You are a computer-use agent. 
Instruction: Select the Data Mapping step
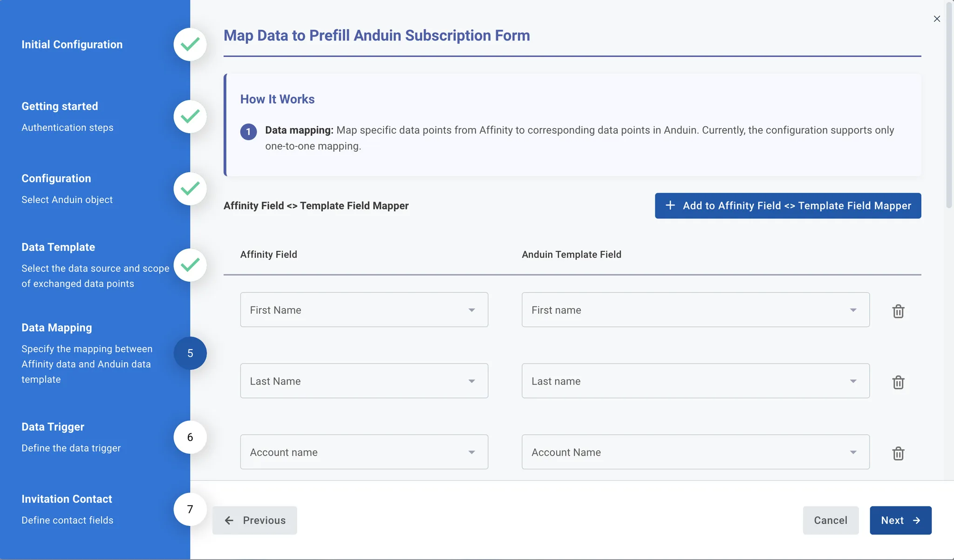(x=57, y=328)
